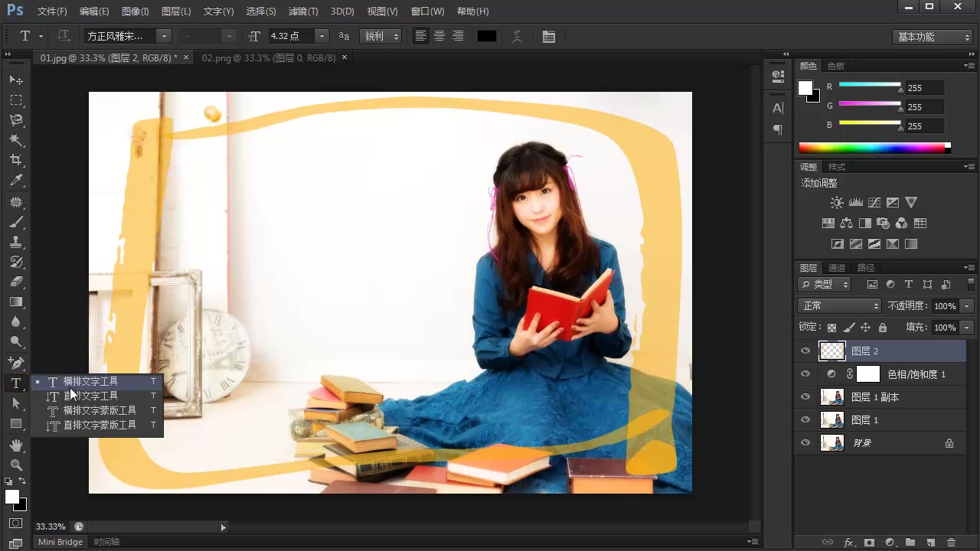Select the History Brush tool

coord(15,262)
